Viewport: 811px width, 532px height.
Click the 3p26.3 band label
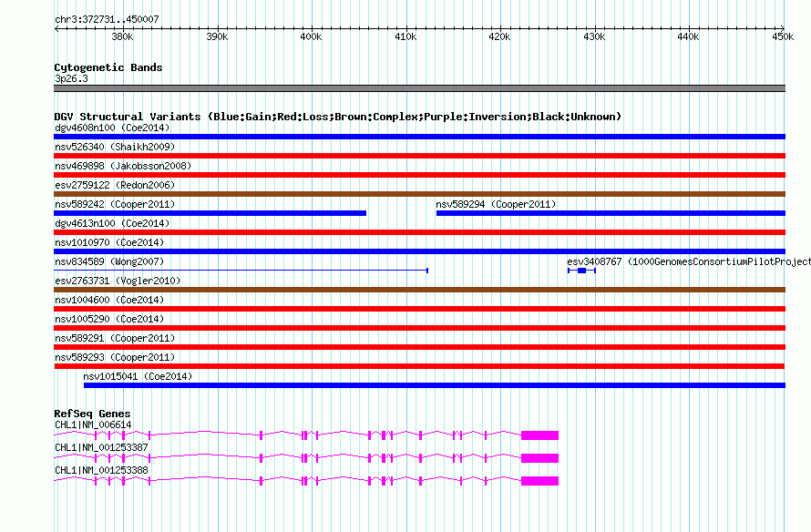[71, 78]
